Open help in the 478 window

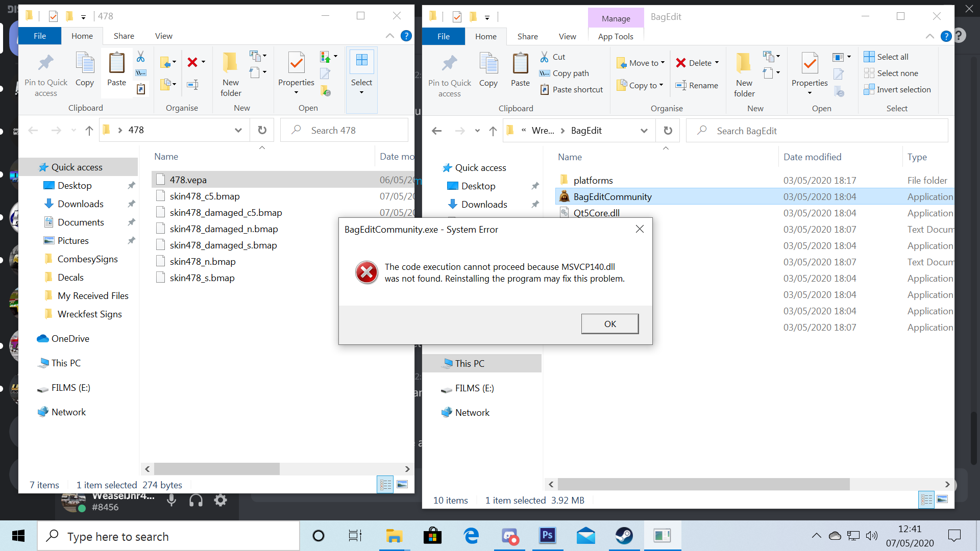click(x=406, y=36)
